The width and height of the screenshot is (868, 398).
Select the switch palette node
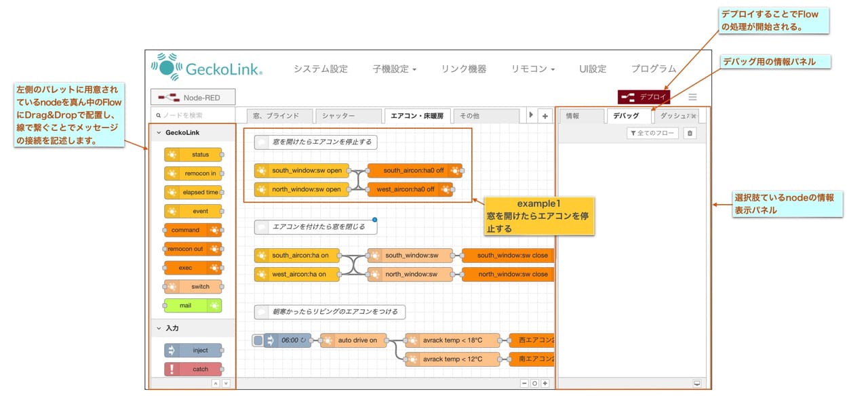click(x=193, y=287)
